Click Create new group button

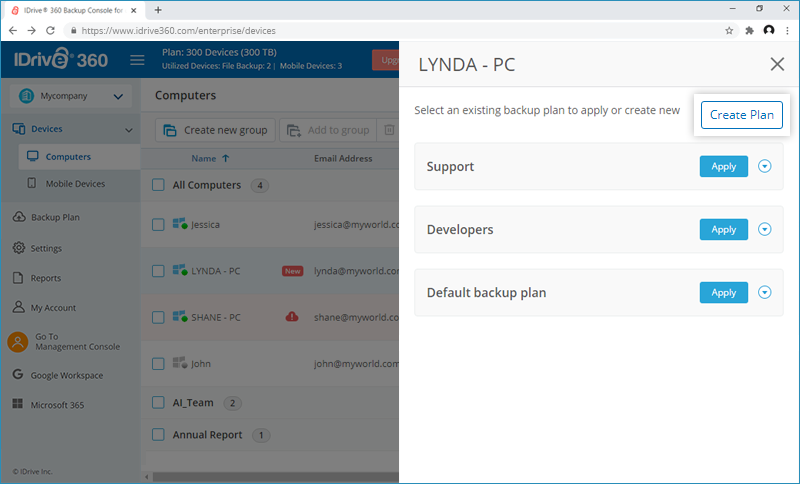(x=215, y=130)
